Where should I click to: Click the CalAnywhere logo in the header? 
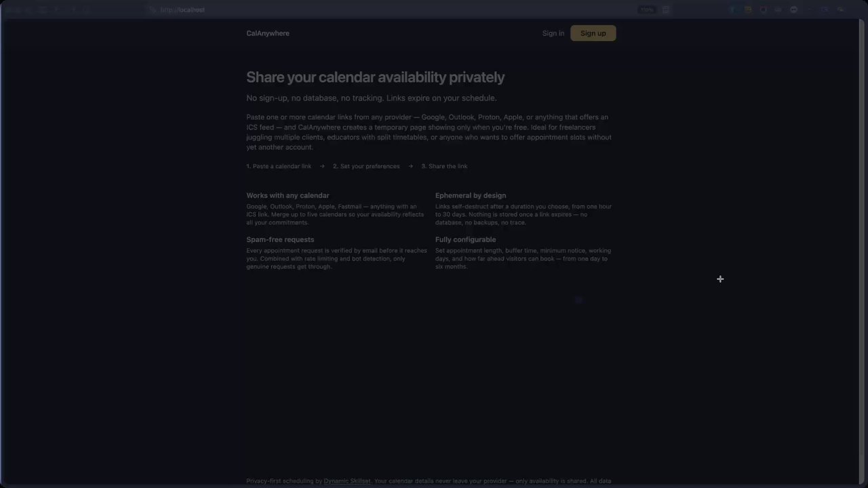pos(268,33)
